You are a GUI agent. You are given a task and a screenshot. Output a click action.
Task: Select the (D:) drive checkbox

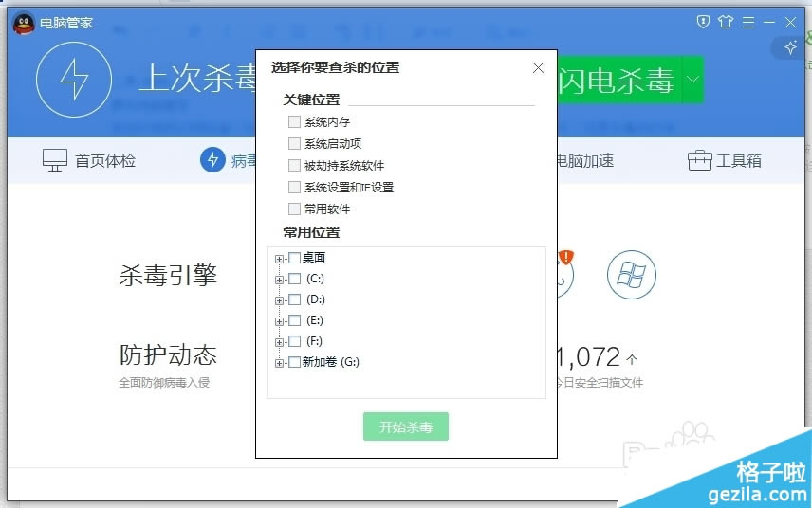(294, 299)
